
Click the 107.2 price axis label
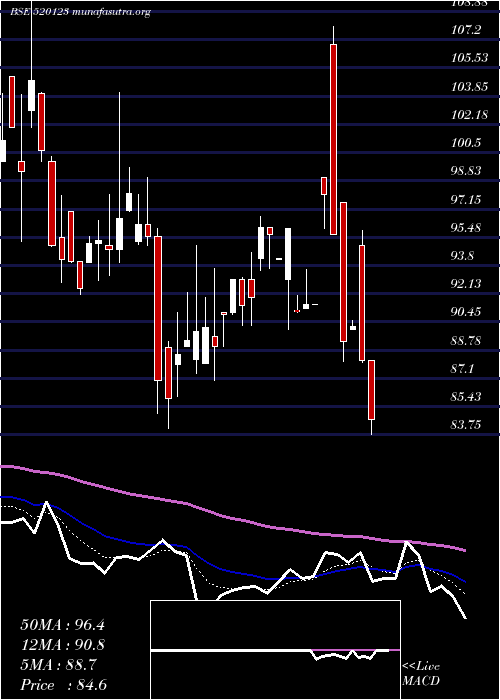(x=466, y=30)
